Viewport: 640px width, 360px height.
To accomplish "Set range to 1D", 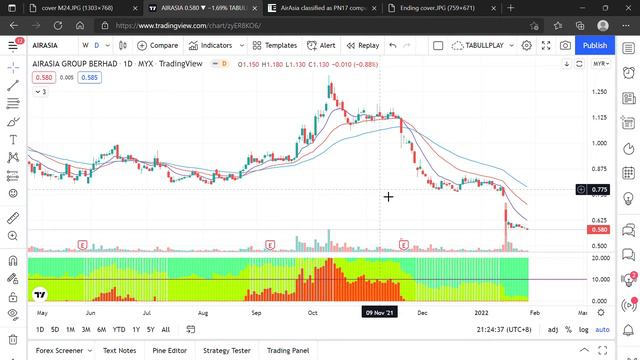I will (x=40, y=329).
